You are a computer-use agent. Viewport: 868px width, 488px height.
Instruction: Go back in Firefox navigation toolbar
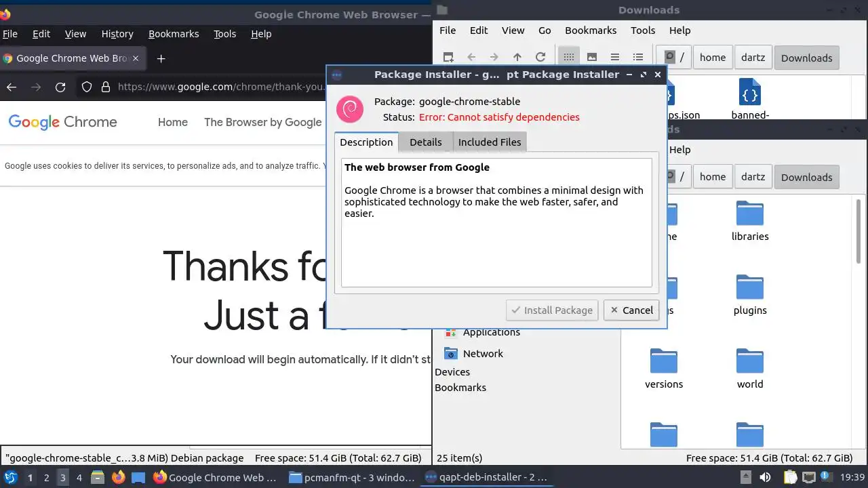click(12, 87)
